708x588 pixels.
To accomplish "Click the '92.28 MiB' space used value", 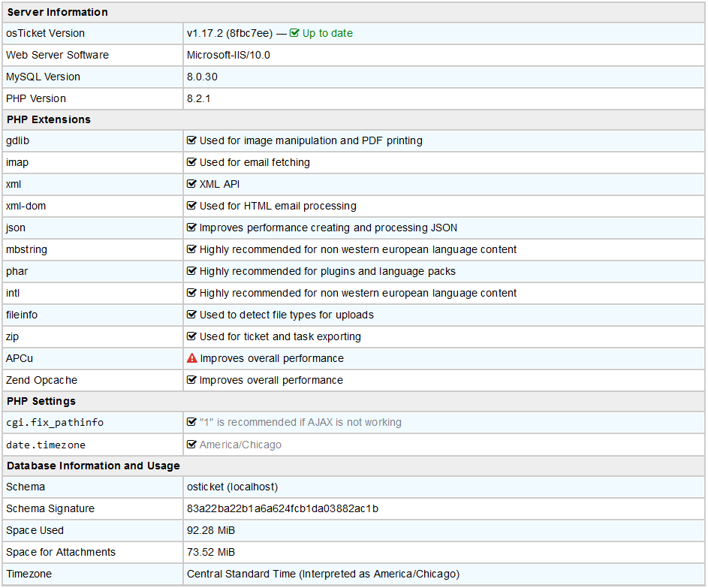I will (211, 530).
